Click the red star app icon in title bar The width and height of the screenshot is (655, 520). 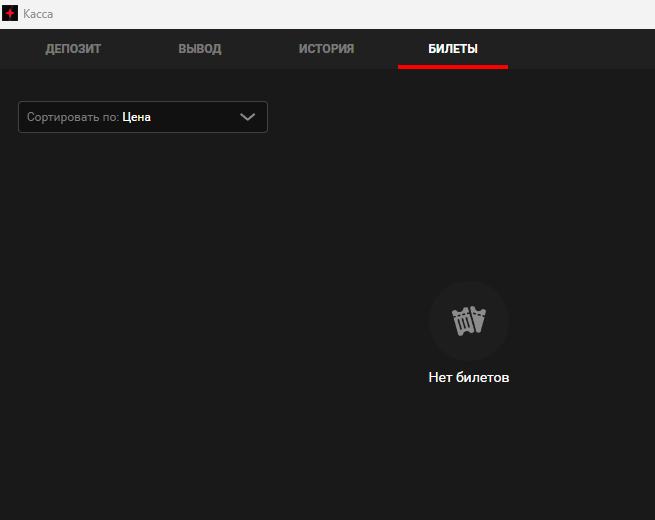(x=10, y=13)
